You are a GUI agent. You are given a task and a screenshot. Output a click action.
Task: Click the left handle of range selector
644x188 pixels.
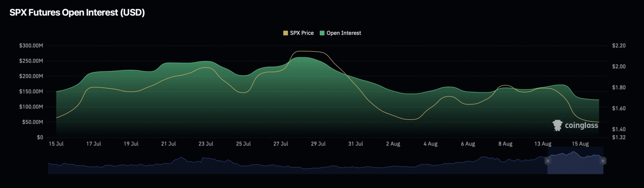tap(548, 161)
